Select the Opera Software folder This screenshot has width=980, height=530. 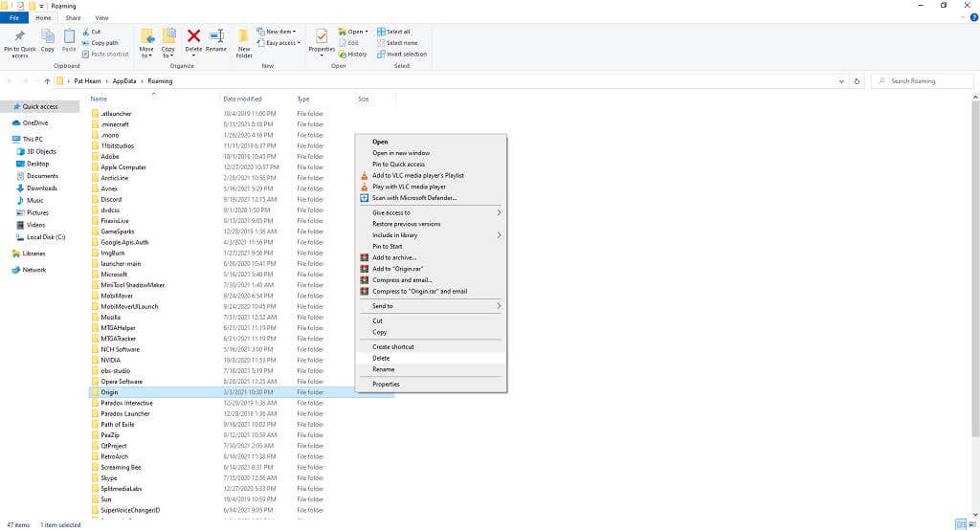[x=122, y=382]
